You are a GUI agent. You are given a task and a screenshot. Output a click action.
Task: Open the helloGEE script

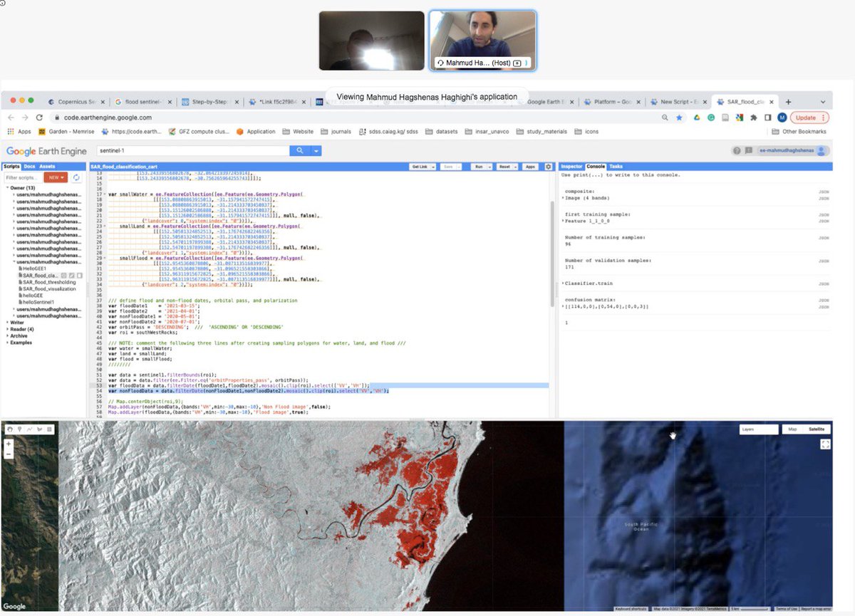pyautogui.click(x=33, y=296)
